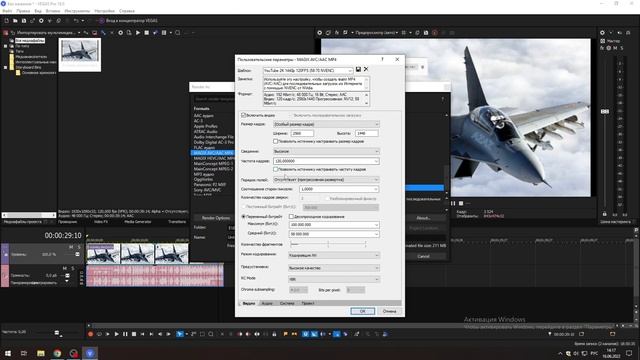
Task: Toggle allow source to adjust frame rate
Action: coord(276,169)
